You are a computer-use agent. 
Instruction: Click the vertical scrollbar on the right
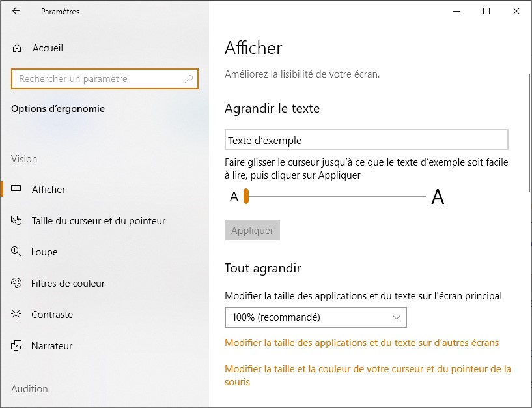click(528, 196)
